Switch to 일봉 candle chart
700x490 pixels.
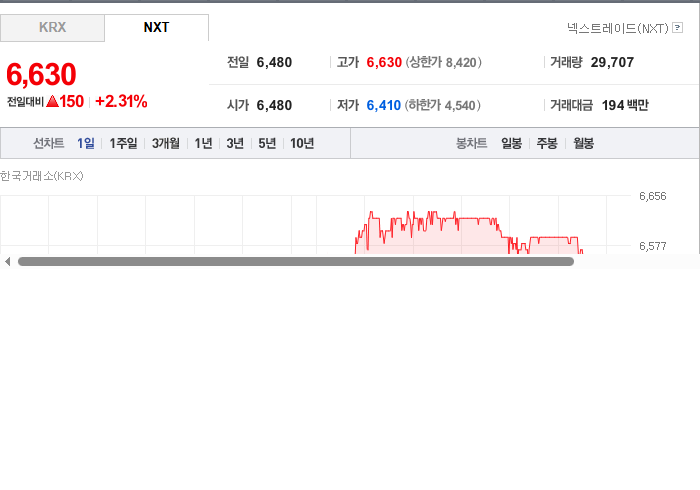(x=512, y=143)
